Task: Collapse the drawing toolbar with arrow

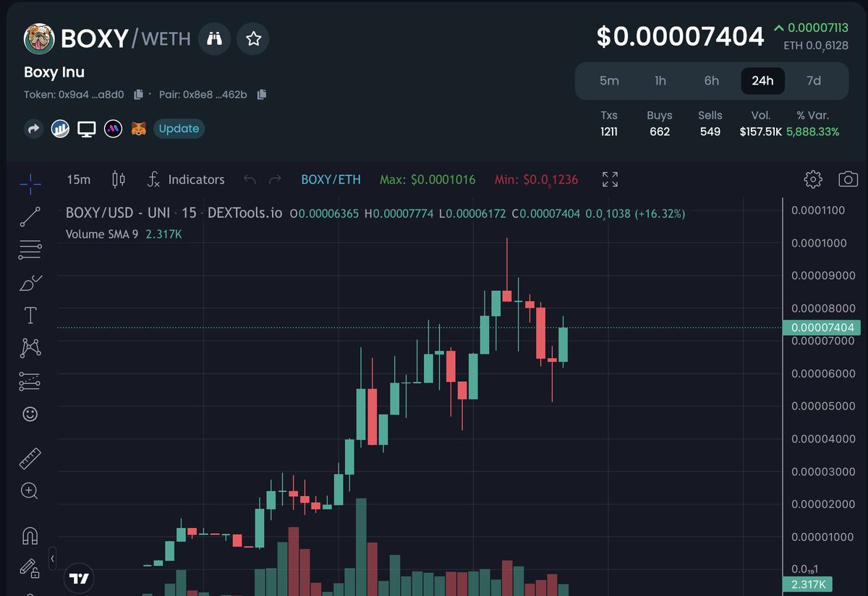Action: coord(53,558)
